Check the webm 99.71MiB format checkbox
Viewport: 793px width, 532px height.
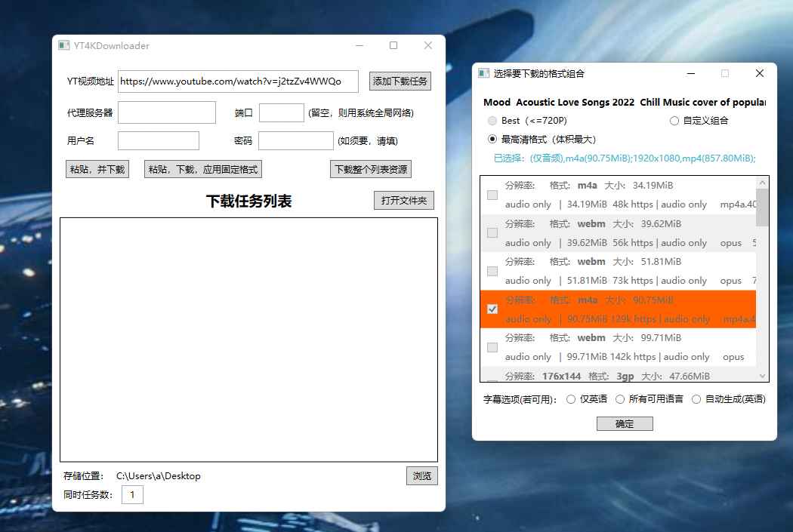pyautogui.click(x=492, y=347)
